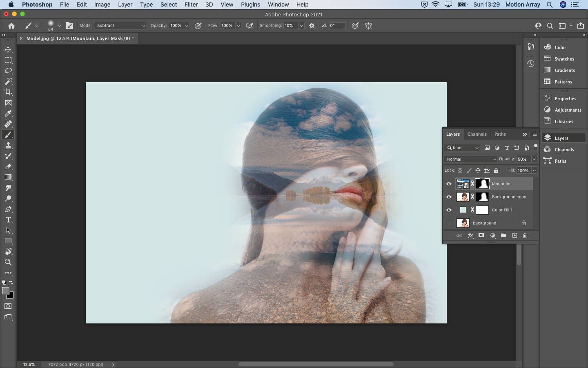Activate the Zoom tool
This screenshot has width=588, height=368.
point(8,263)
